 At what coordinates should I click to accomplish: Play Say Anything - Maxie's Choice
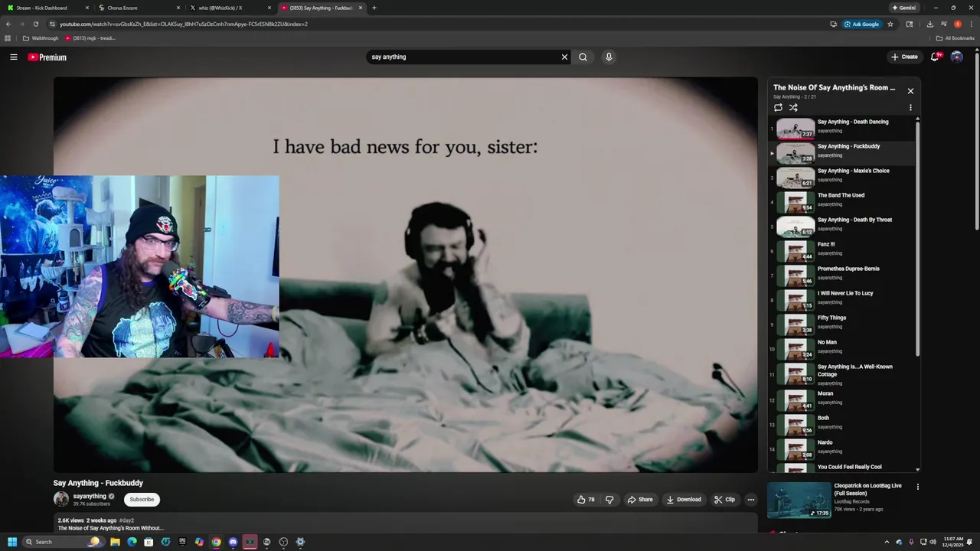point(842,178)
